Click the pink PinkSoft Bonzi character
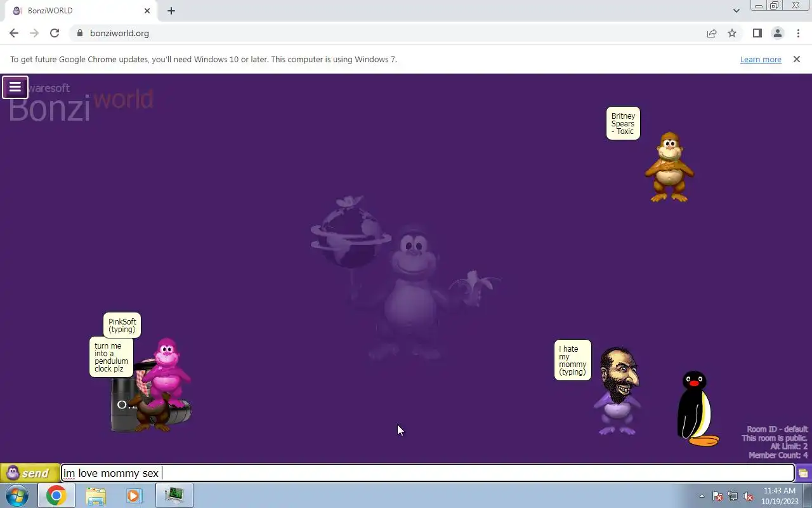 tap(166, 373)
